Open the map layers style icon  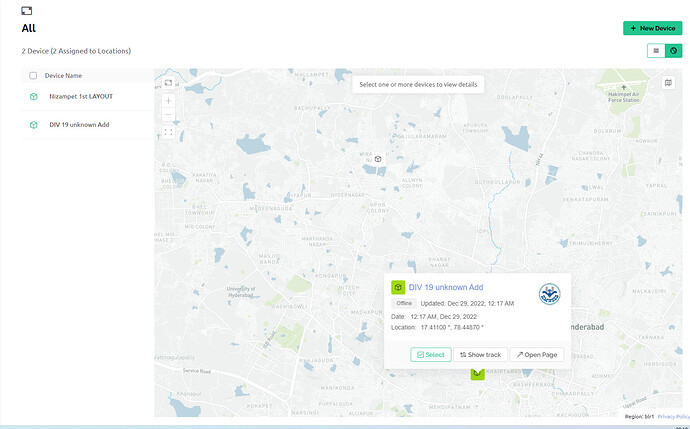[668, 83]
